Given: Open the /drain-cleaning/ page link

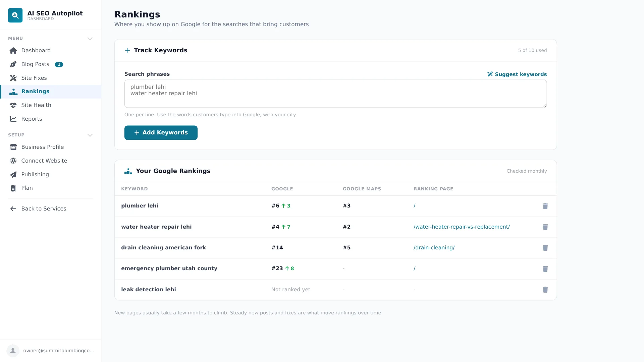Looking at the screenshot, I should (434, 248).
